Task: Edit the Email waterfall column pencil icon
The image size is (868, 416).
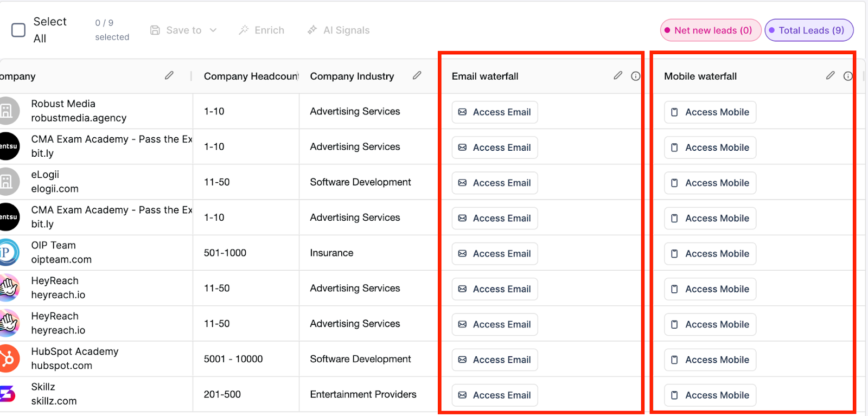Action: point(618,75)
